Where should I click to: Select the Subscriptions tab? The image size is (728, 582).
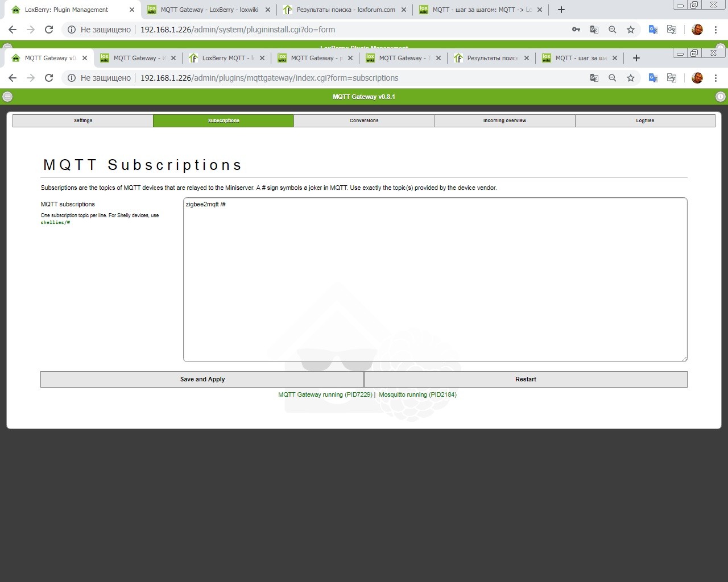point(224,120)
